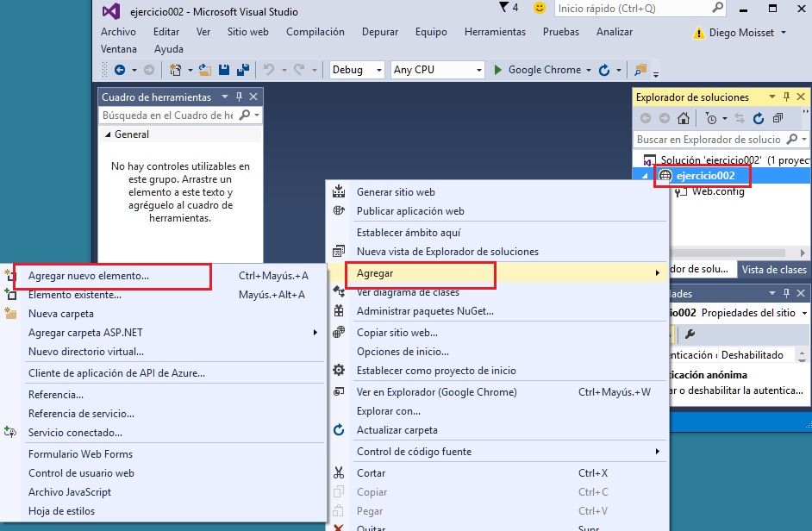Viewport: 812px width, 531px height.
Task: Choose Referencia de servicio
Action: [164, 414]
